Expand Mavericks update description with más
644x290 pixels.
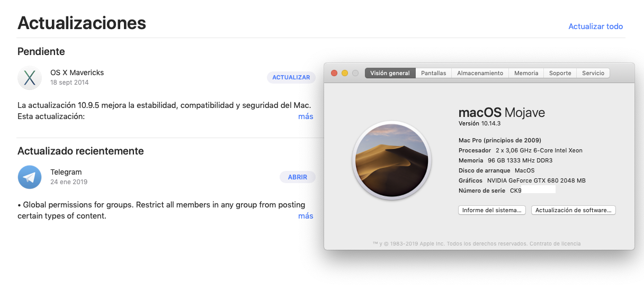point(306,116)
